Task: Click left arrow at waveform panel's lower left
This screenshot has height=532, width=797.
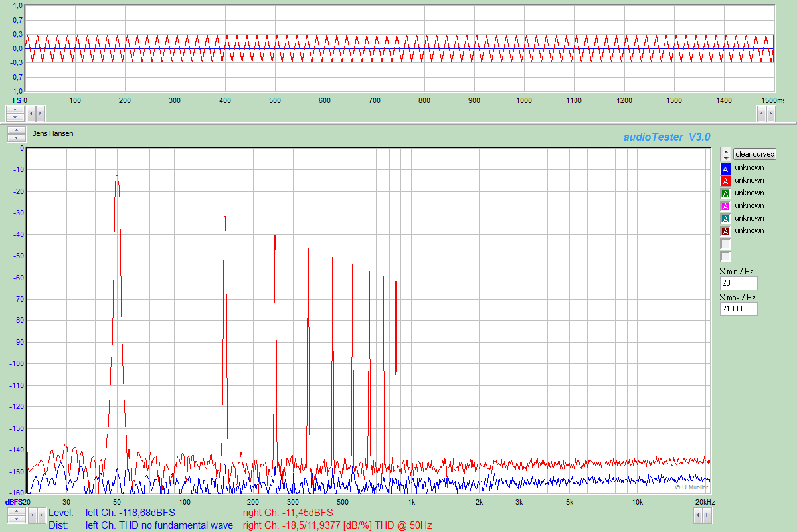Action: [x=31, y=114]
